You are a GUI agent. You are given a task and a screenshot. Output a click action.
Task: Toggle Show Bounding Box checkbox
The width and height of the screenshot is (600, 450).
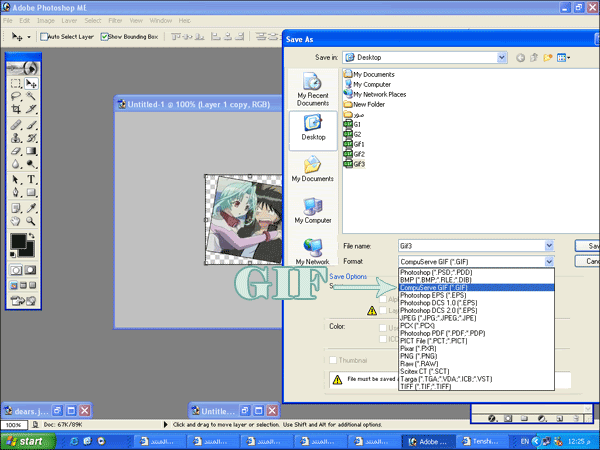point(104,37)
